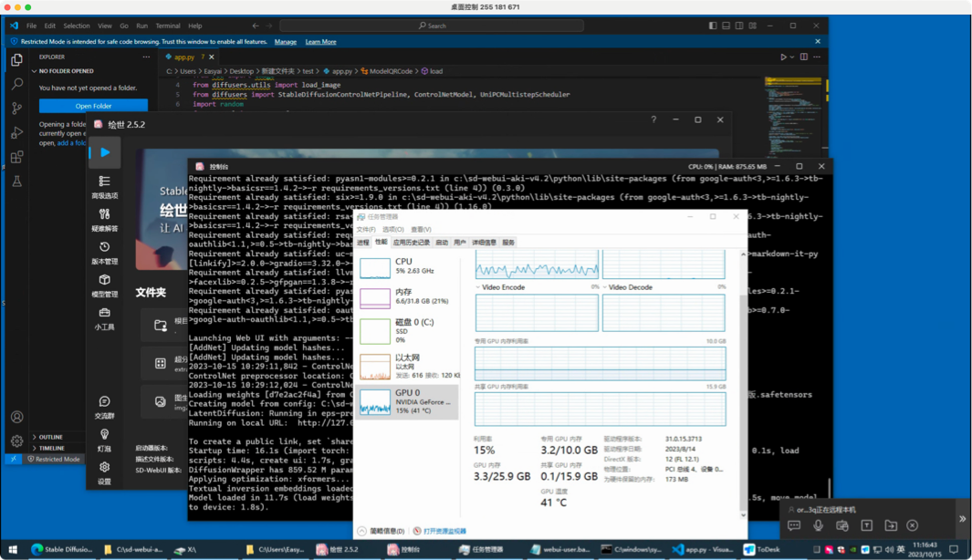Switch to 进程 tab in Task Manager
Image resolution: width=972 pixels, height=560 pixels.
[363, 243]
